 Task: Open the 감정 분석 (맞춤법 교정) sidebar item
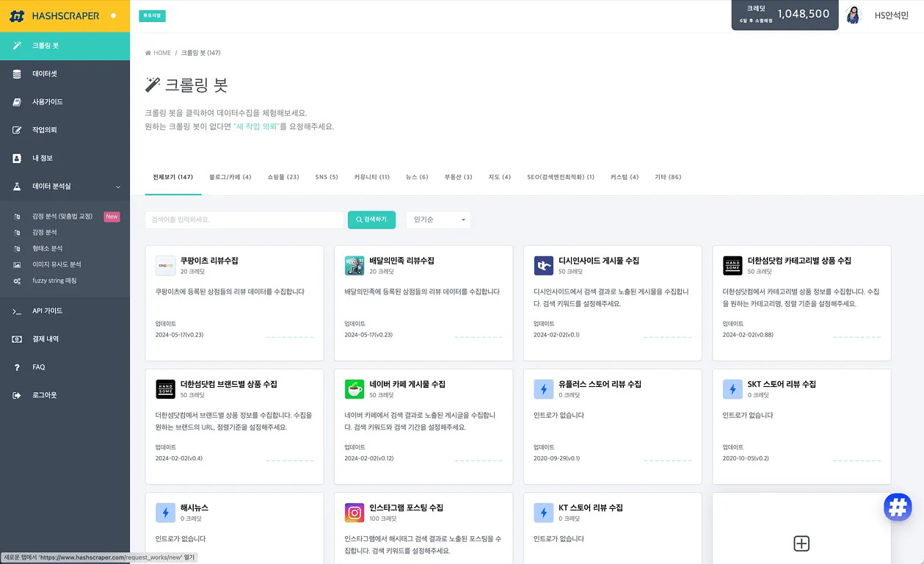click(x=62, y=217)
